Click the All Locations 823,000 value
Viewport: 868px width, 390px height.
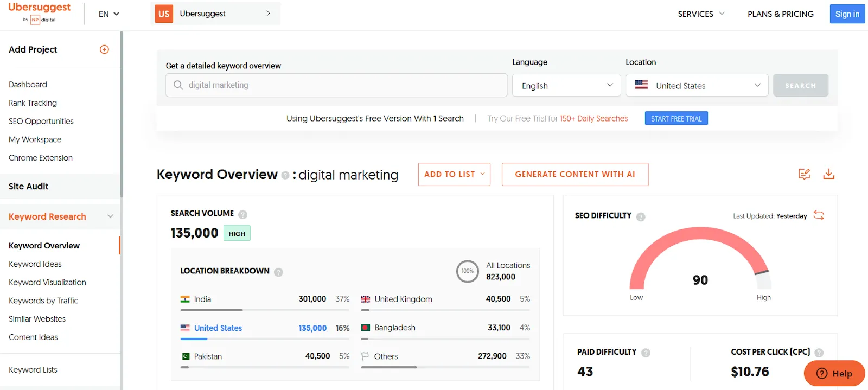pyautogui.click(x=500, y=277)
